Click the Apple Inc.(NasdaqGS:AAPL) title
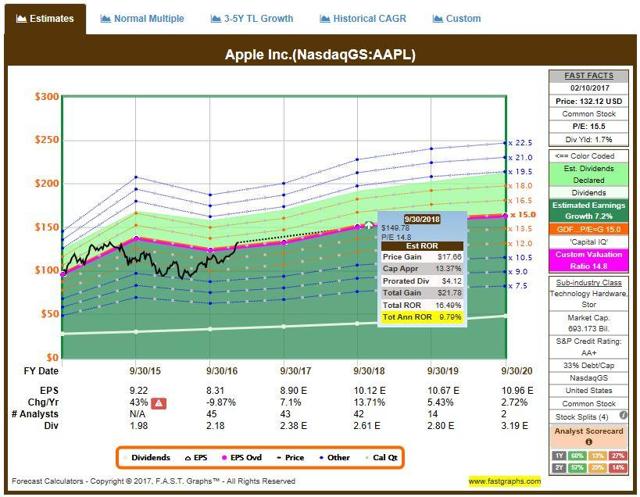 pos(320,54)
